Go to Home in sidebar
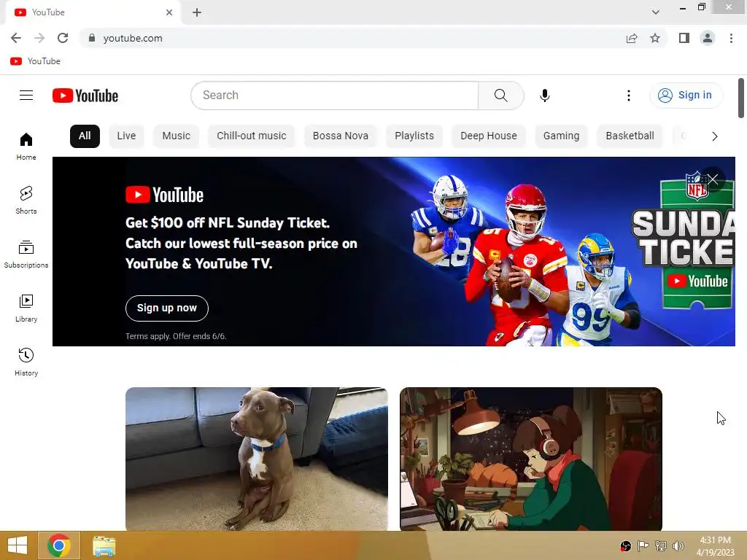The width and height of the screenshot is (747, 560). point(26,146)
